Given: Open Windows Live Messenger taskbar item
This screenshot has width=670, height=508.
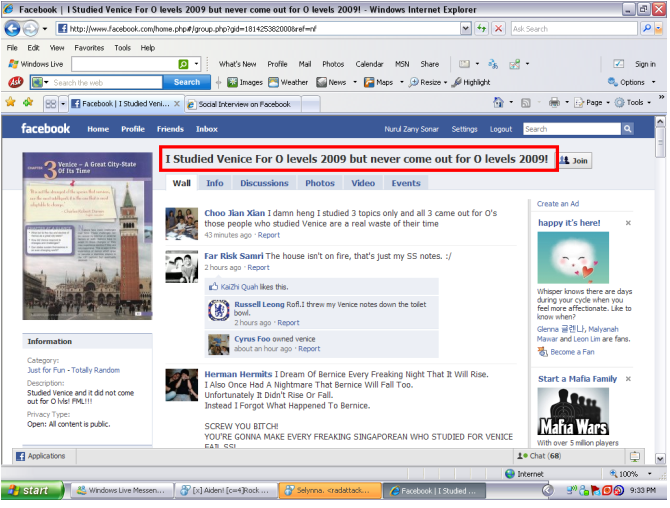Looking at the screenshot, I should pyautogui.click(x=121, y=490).
